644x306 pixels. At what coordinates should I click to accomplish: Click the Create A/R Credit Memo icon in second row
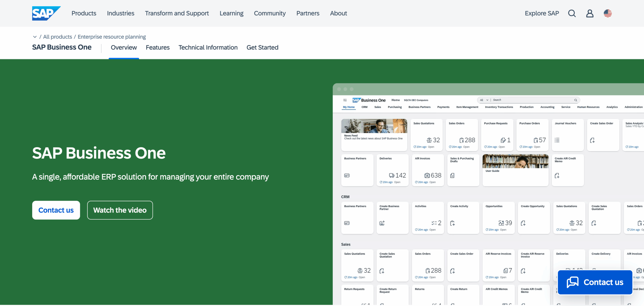tap(557, 176)
